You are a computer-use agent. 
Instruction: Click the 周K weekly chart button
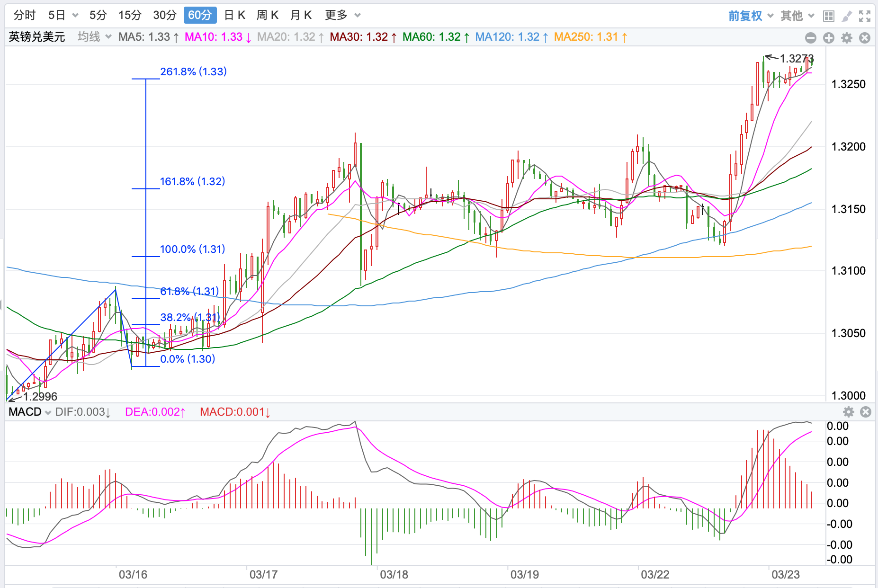[267, 15]
